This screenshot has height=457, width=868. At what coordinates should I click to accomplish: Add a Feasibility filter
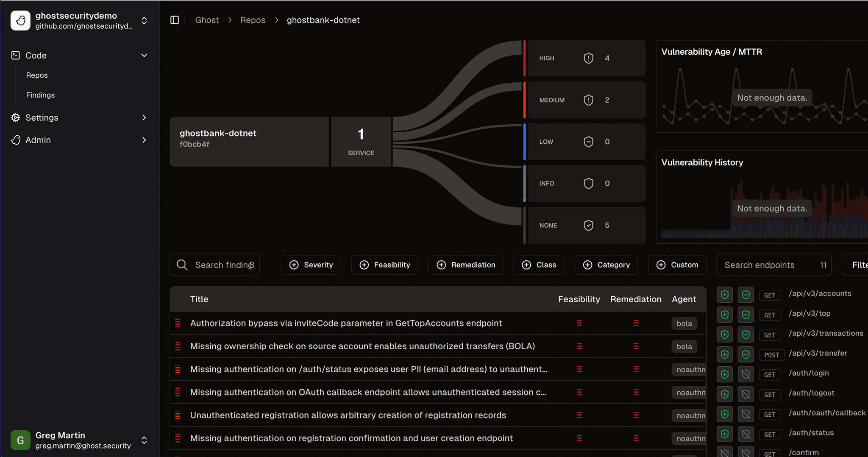[x=385, y=265]
